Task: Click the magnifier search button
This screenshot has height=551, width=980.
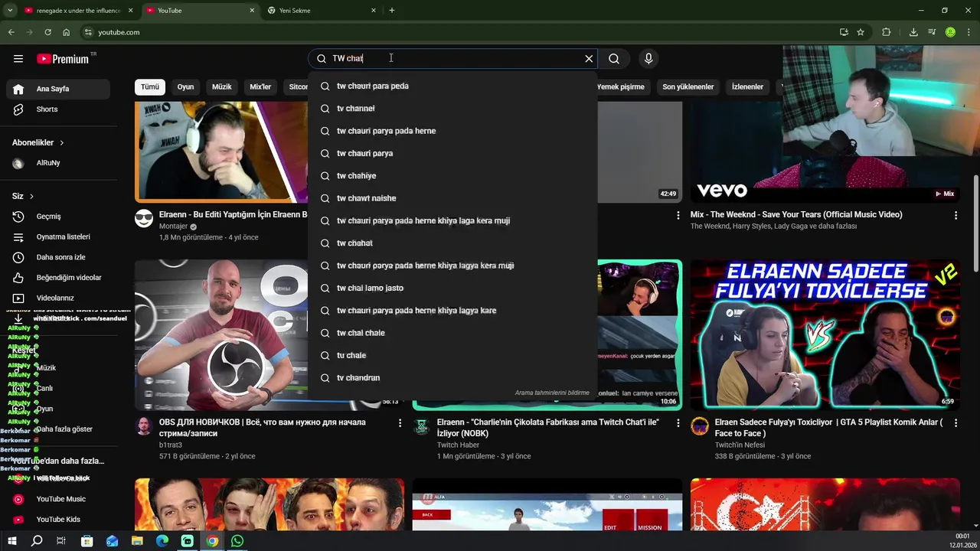Action: [614, 58]
